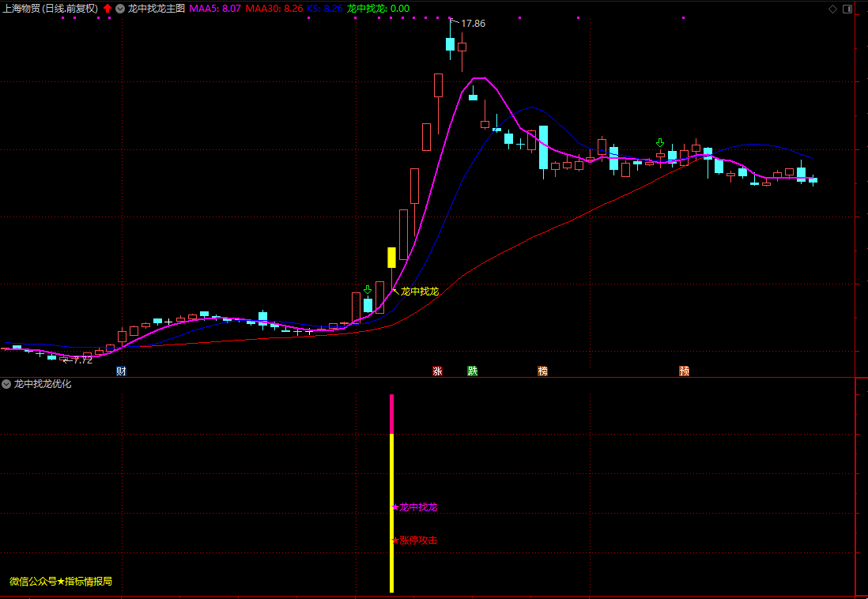Image resolution: width=868 pixels, height=599 pixels.
Task: Select the peak cyan candle near 17.86
Action: [x=450, y=44]
